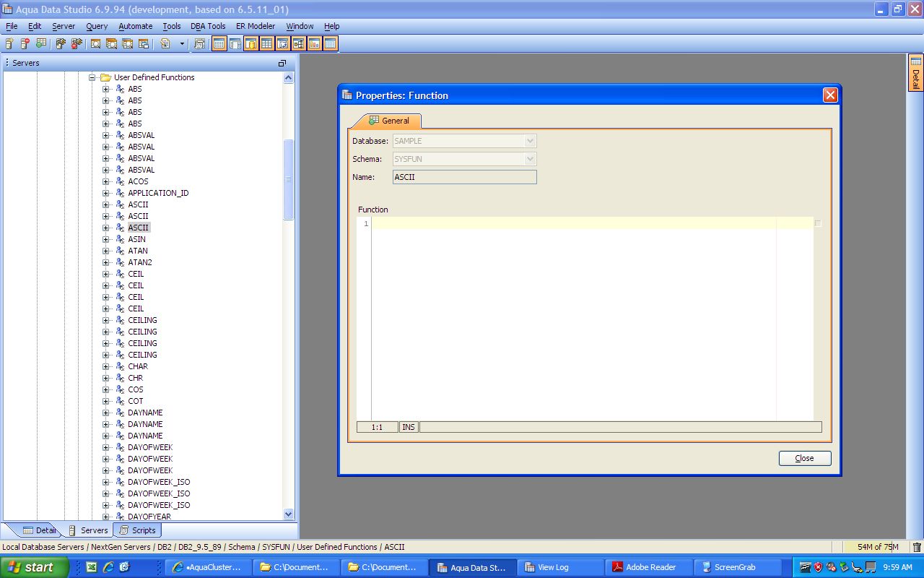The width and height of the screenshot is (924, 578).
Task: Open the DBA Tools menu
Action: (x=208, y=26)
